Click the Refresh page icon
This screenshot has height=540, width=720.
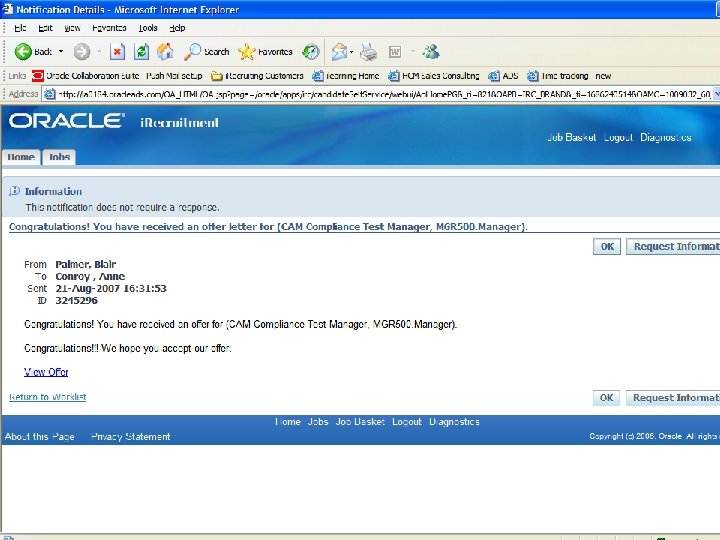[x=141, y=51]
